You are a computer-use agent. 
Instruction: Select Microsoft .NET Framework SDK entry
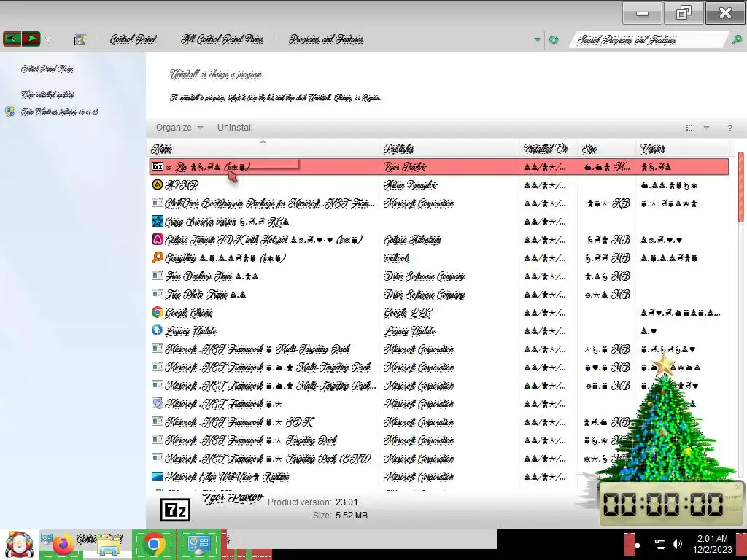239,422
